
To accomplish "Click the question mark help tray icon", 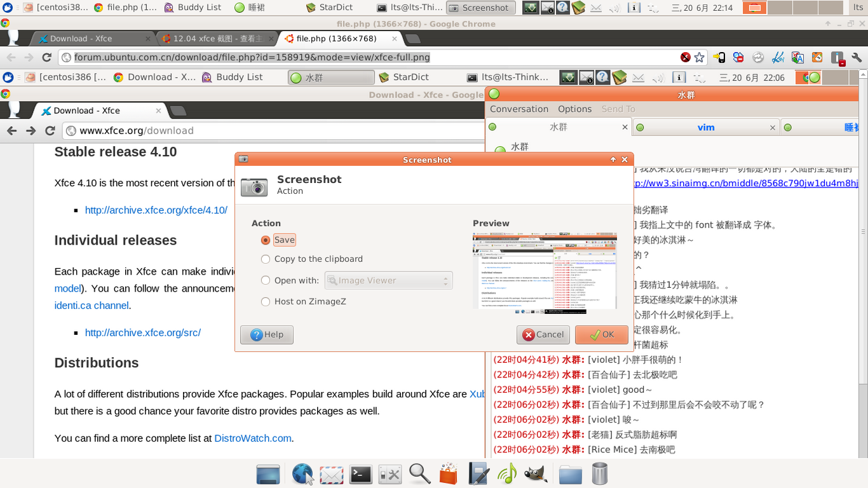I will coord(562,8).
